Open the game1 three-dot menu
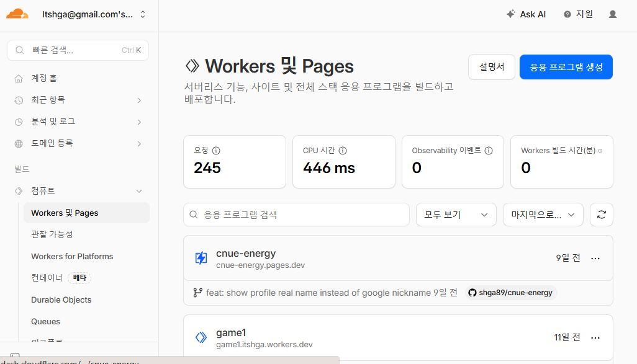 click(x=595, y=337)
